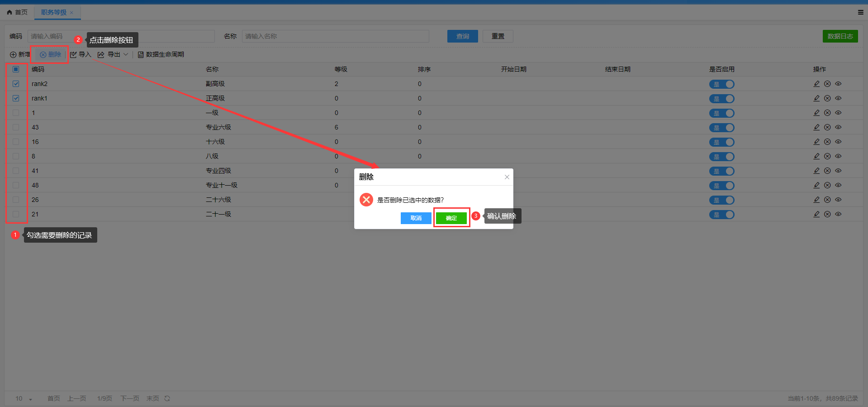The width and height of the screenshot is (868, 407).
Task: Go to 末页 last page
Action: [x=153, y=398]
